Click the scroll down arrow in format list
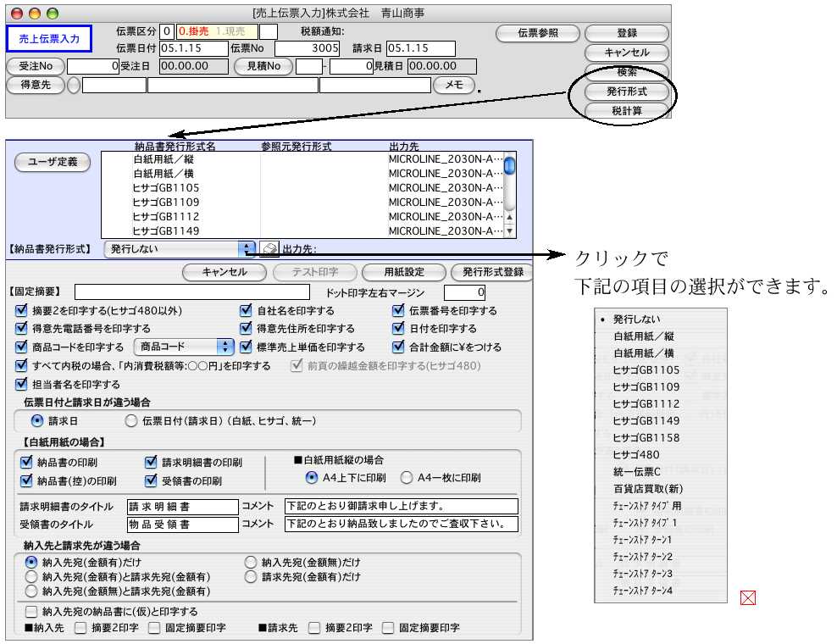Image resolution: width=837 pixels, height=644 pixels. click(509, 230)
